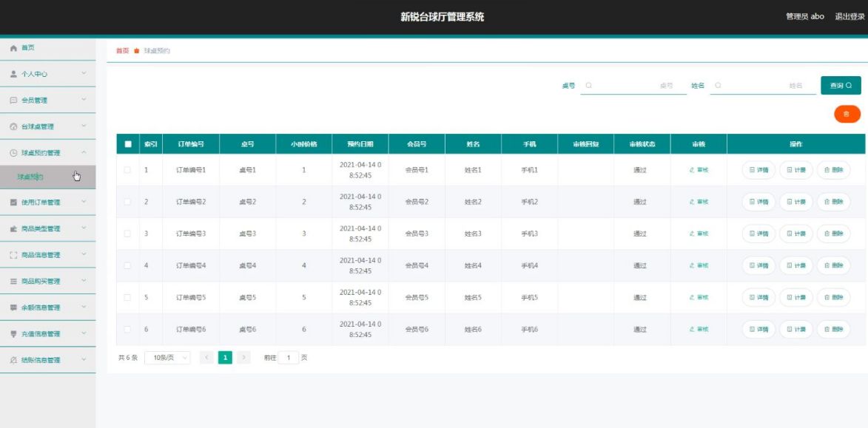Click the clock icon beside 球桌预约管理
Screen dimensions: 868x428
pos(14,152)
